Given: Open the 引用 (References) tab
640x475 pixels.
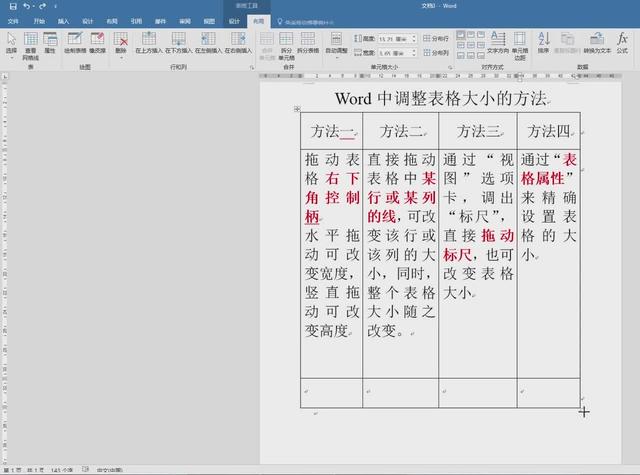Looking at the screenshot, I should (136, 21).
